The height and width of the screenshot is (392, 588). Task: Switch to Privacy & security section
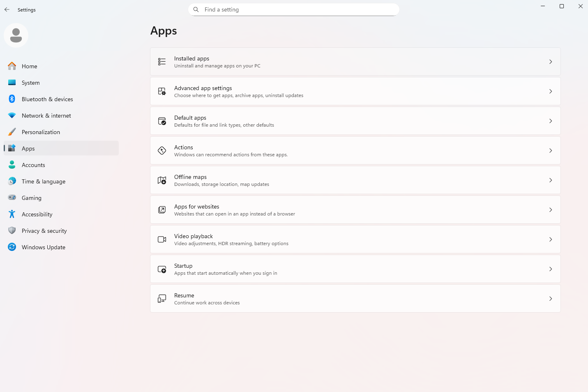coord(44,231)
